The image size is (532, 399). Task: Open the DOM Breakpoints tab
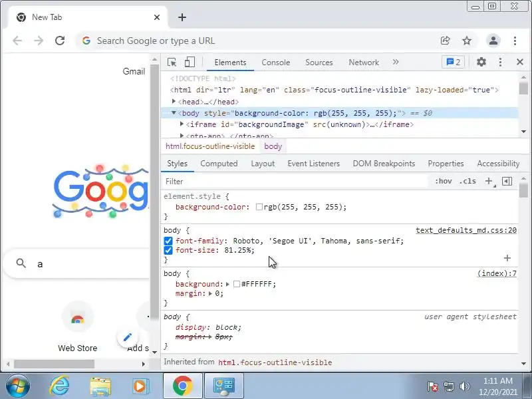tap(384, 164)
